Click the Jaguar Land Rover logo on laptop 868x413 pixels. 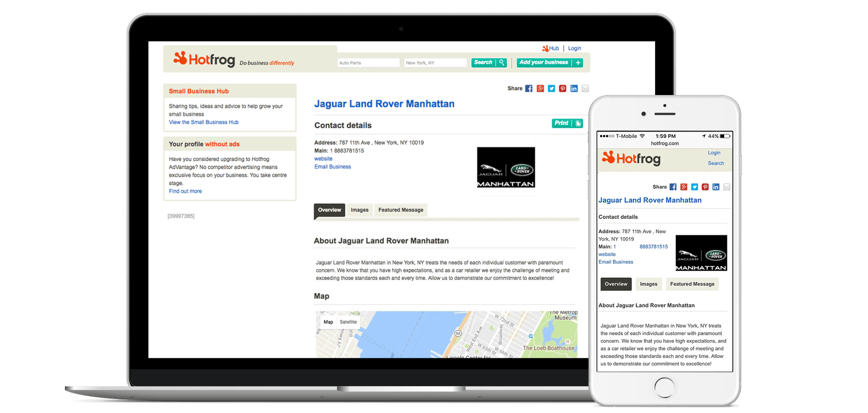[506, 167]
